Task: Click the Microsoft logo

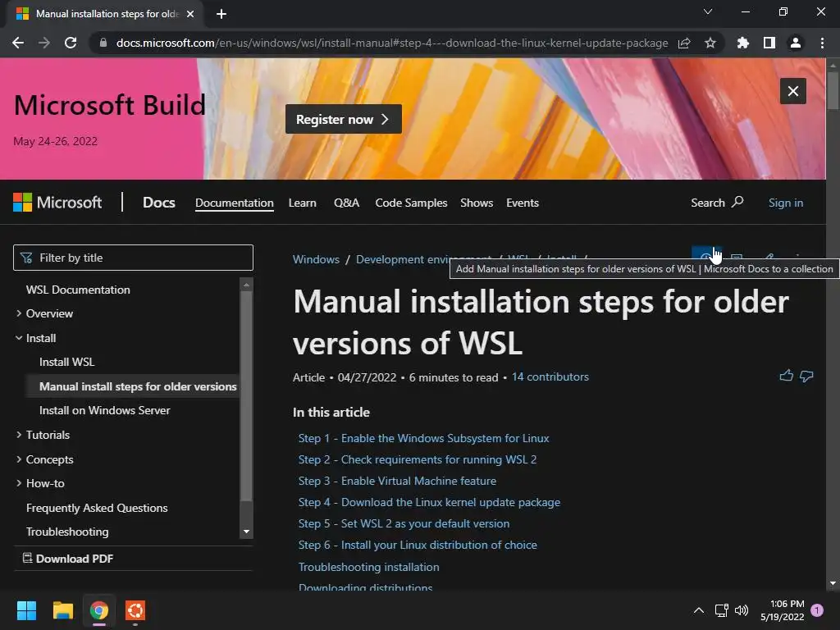Action: pos(57,203)
